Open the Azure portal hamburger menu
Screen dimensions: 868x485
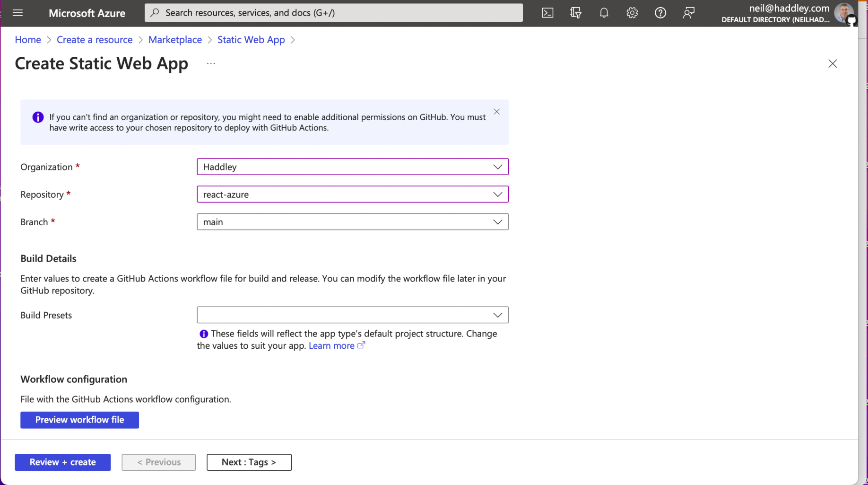click(17, 13)
